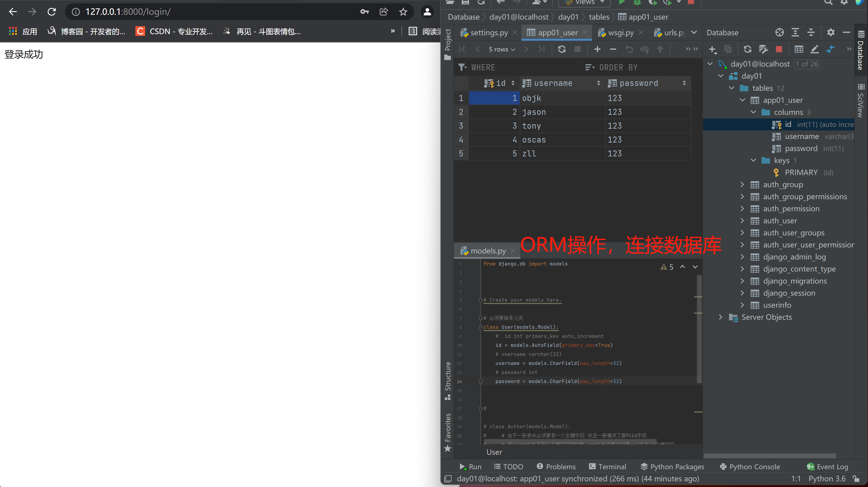Reload the browser login page
This screenshot has height=487, width=868.
click(52, 12)
